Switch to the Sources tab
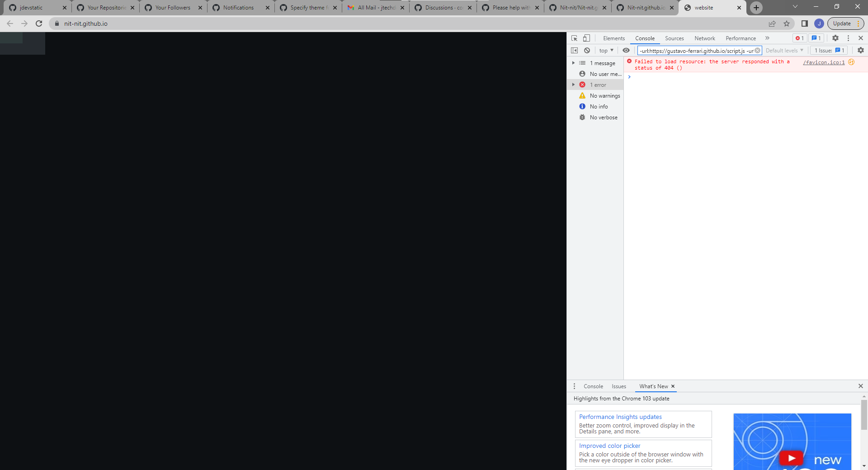 pos(674,38)
